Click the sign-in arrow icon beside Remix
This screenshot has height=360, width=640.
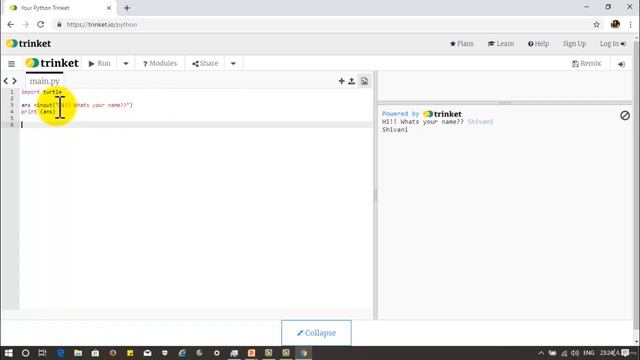pyautogui.click(x=621, y=64)
